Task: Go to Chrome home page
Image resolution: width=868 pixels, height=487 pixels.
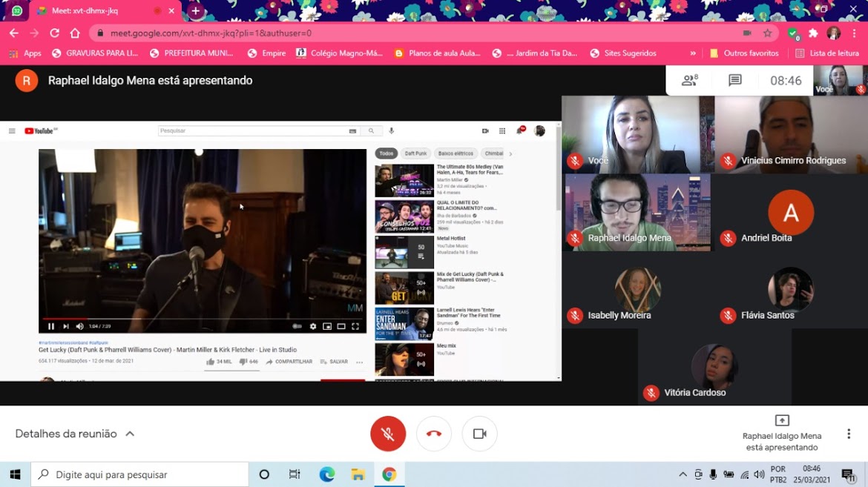Action: [75, 33]
